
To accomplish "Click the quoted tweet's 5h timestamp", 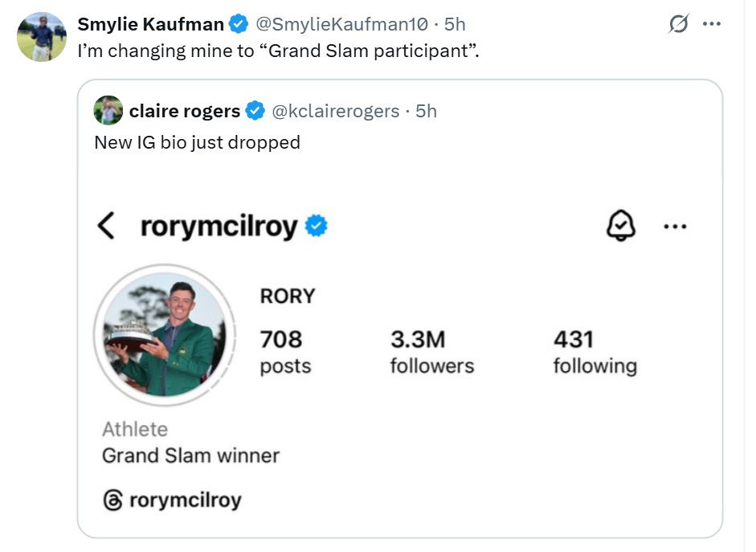I will [426, 111].
